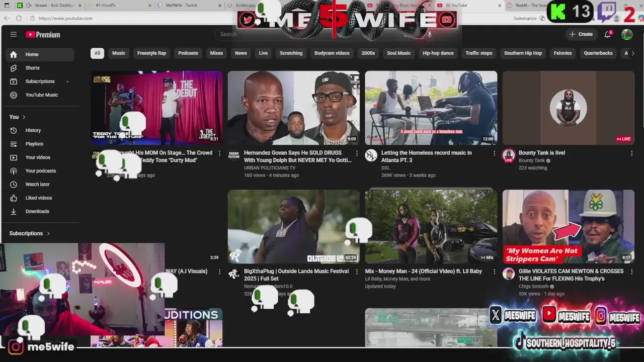This screenshot has height=362, width=644.
Task: Select the Mixes chip
Action: click(216, 53)
